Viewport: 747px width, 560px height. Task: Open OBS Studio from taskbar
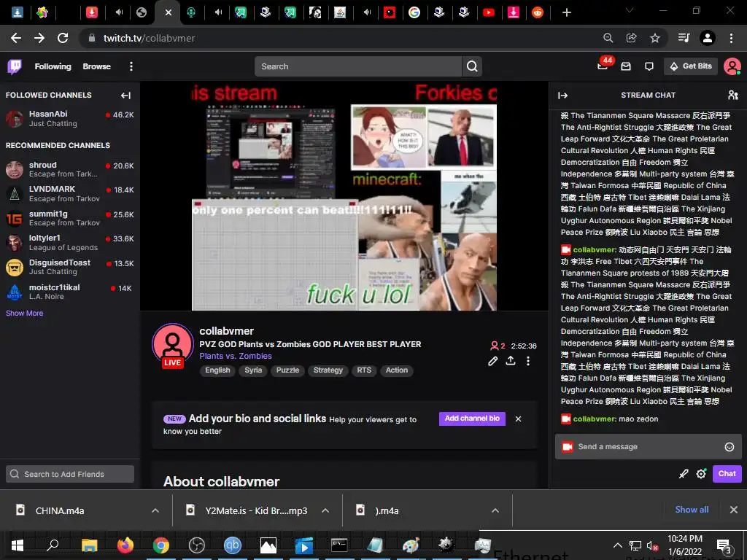[196, 545]
